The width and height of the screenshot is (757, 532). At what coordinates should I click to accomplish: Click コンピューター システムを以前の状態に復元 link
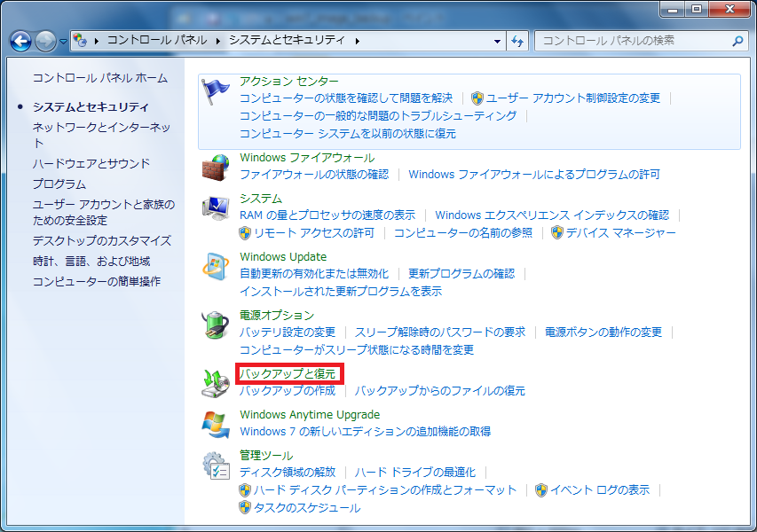(x=348, y=134)
